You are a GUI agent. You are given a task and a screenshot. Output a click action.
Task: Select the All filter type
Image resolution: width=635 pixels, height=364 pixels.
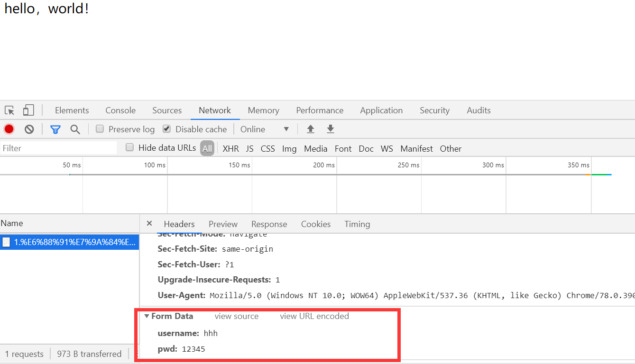[207, 148]
